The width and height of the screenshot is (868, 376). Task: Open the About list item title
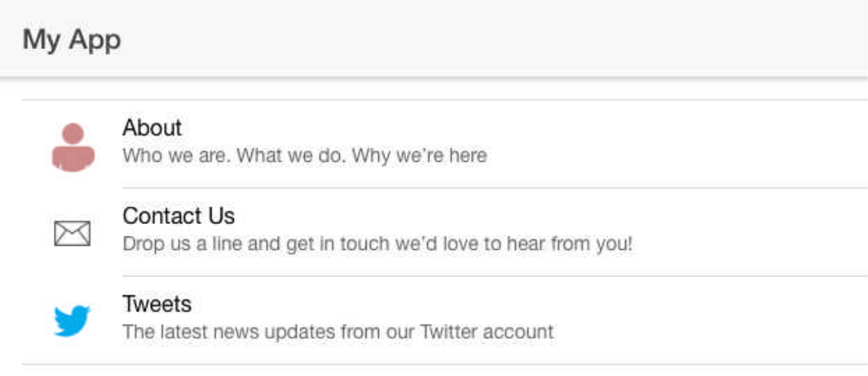pos(153,128)
